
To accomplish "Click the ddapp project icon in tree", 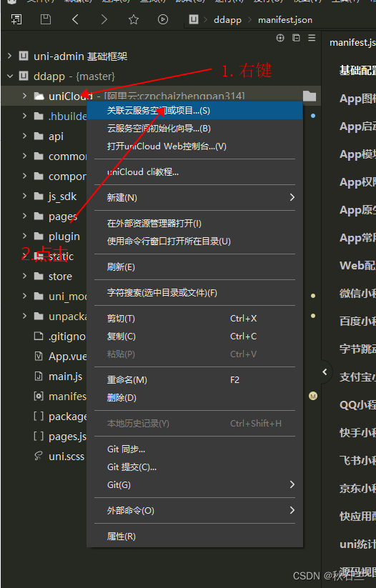I will (24, 76).
